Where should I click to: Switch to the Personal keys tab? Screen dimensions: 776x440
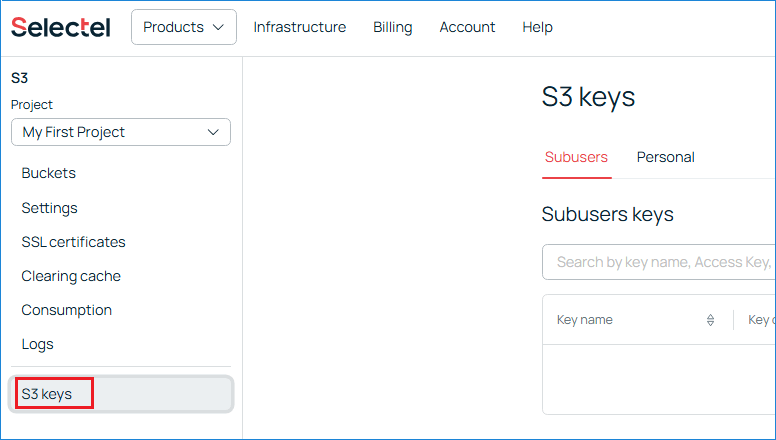click(x=665, y=157)
